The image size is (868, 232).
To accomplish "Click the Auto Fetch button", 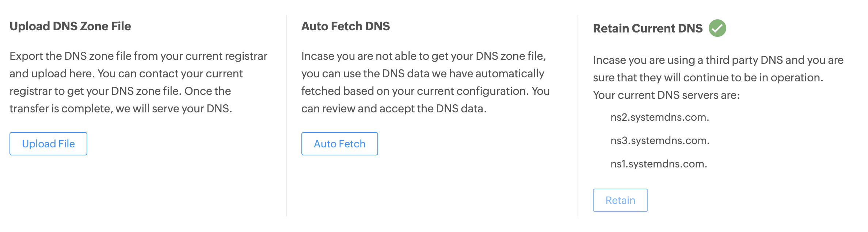I will click(339, 144).
